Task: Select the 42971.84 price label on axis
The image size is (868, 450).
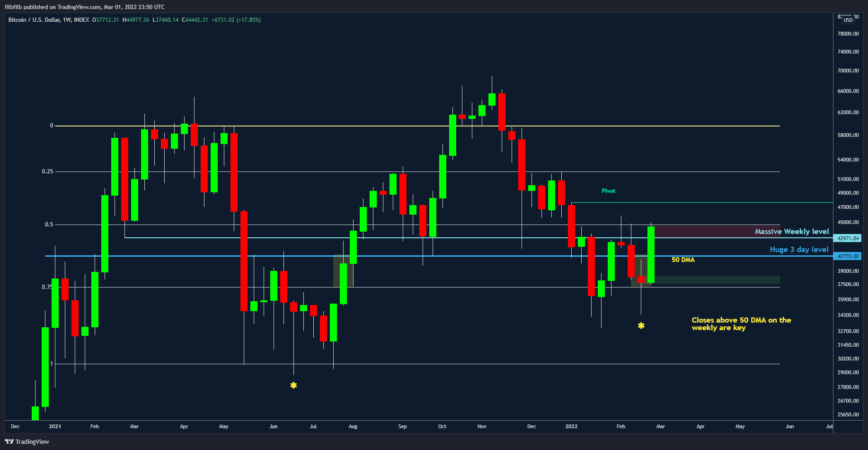Action: coord(848,238)
